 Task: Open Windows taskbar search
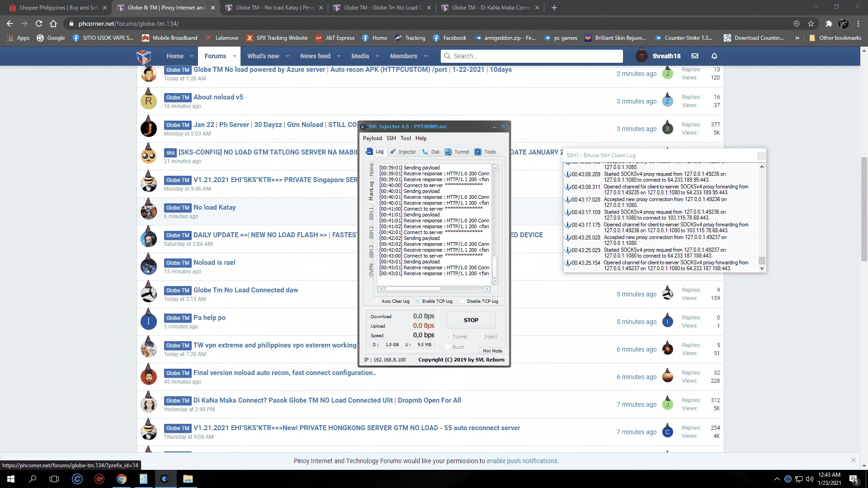(33, 479)
